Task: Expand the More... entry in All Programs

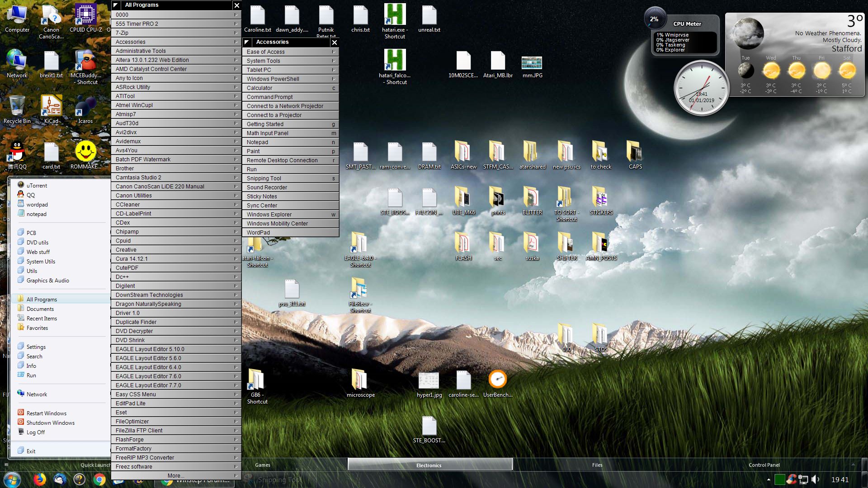Action: [176, 475]
